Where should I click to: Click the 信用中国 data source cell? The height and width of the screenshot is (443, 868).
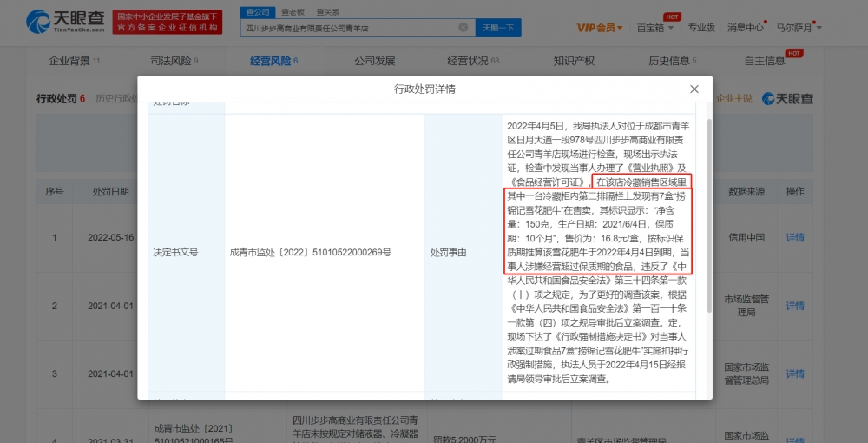click(x=746, y=237)
